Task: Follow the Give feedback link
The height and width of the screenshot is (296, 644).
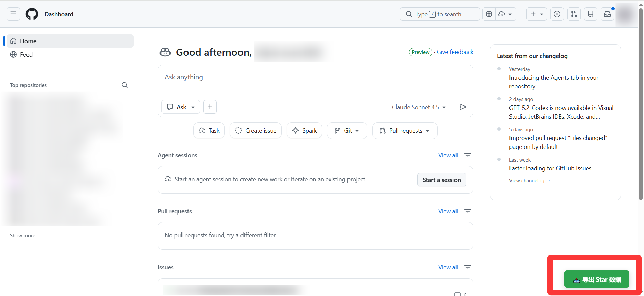Action: coord(455,52)
